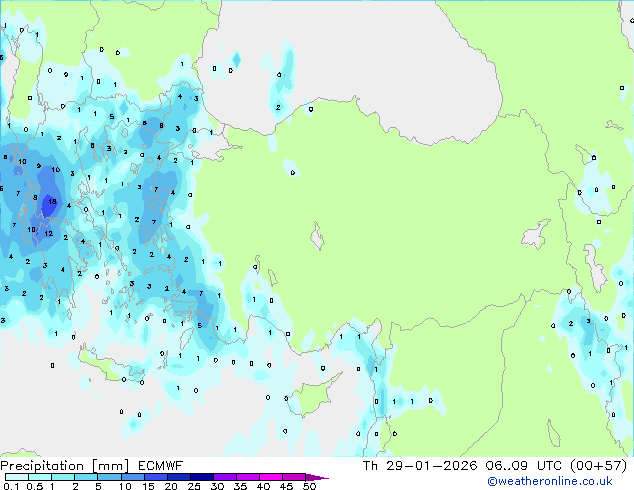Click the '50' legend scale label
Screen dimensions: 634x490
click(x=309, y=486)
